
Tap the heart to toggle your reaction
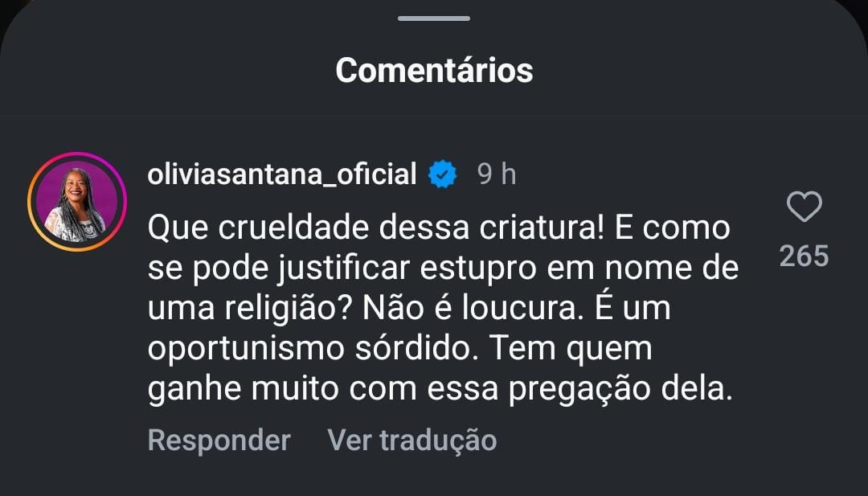click(x=806, y=207)
